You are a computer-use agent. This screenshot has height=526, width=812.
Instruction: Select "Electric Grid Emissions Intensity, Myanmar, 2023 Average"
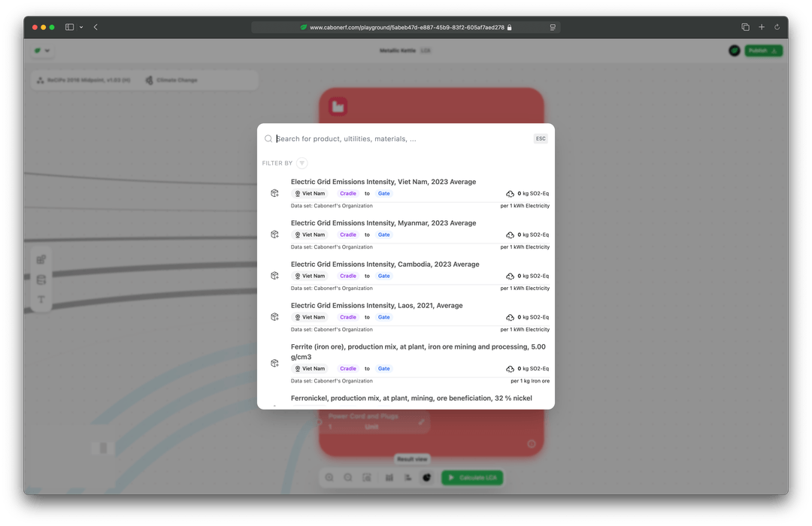pos(383,223)
